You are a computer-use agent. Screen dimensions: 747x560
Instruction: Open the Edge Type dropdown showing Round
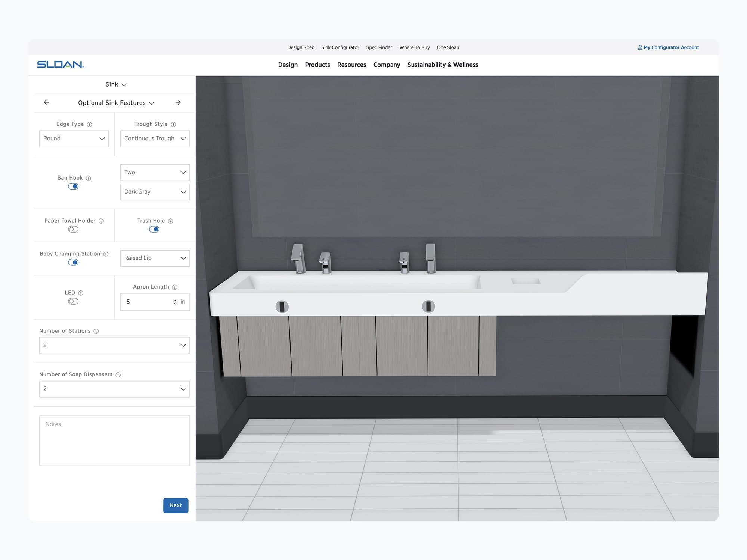(x=74, y=139)
